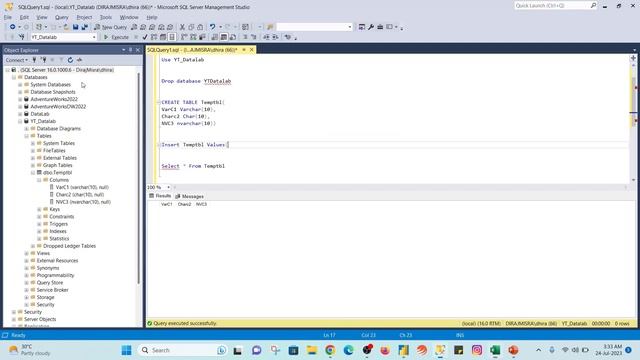Screen dimensions: 640x360
Task: Toggle auto-hide pin on Object Explorer
Action: click(x=131, y=50)
